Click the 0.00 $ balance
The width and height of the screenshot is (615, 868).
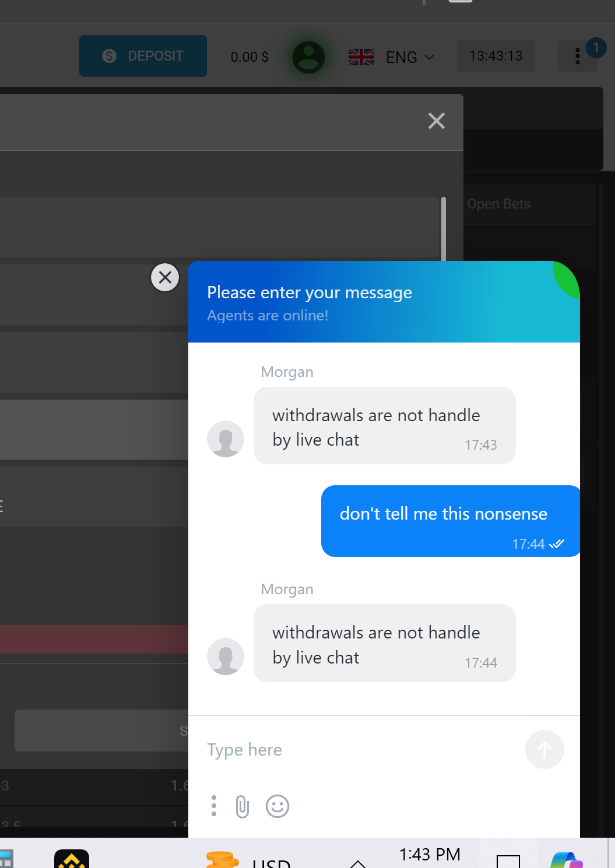click(x=249, y=57)
